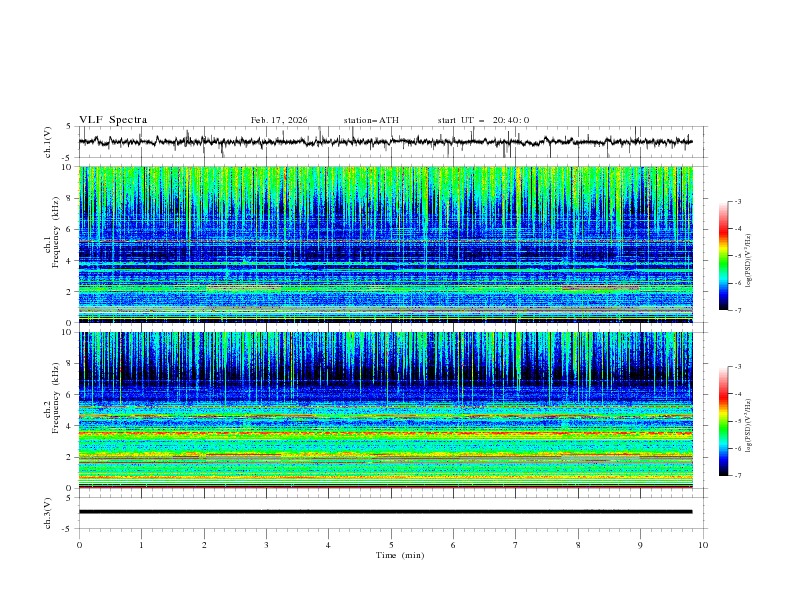The height and width of the screenshot is (612, 792).
Task: Click the time axis tick label "10"
Action: coord(703,545)
